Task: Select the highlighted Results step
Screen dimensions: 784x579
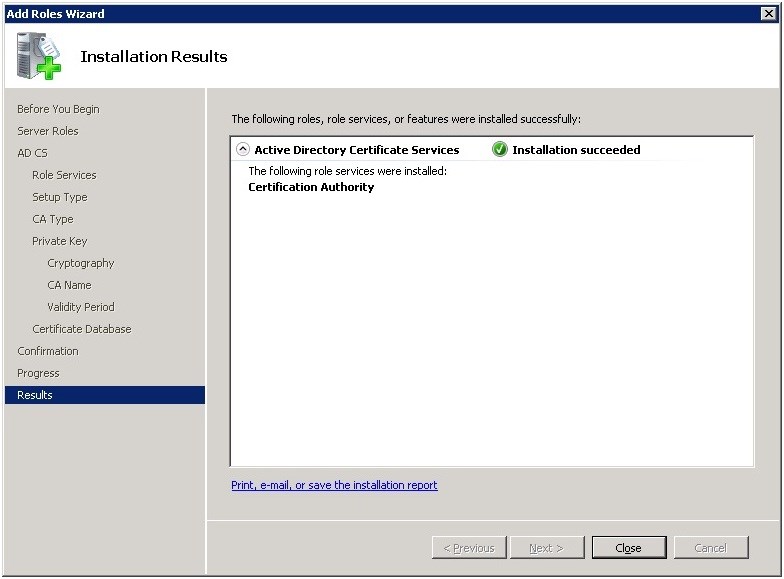Action: [105, 395]
